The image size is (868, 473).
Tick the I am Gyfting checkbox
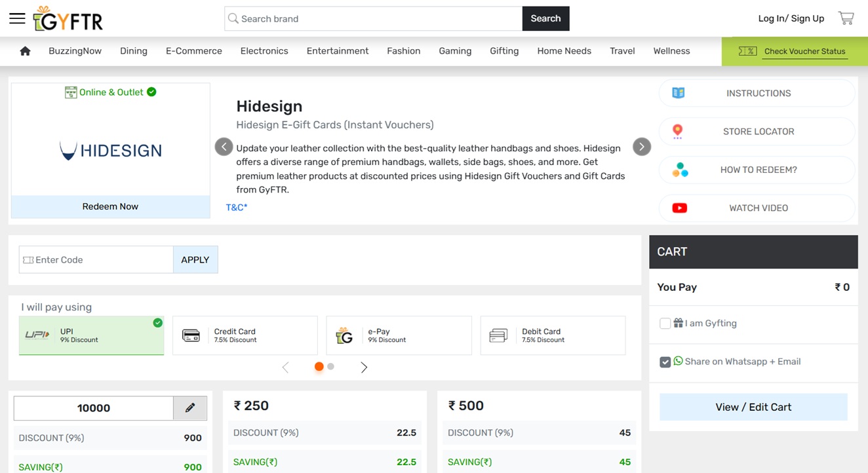pos(665,324)
